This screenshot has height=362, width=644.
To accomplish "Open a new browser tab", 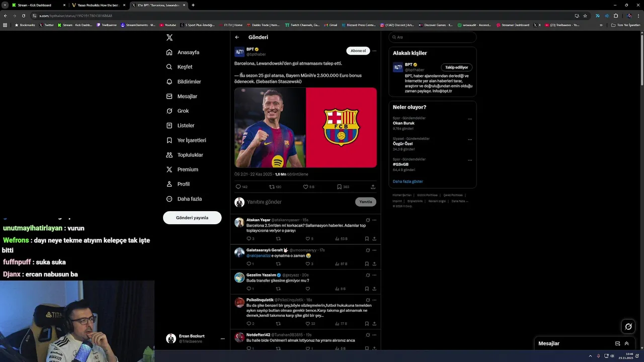I will 193,5.
